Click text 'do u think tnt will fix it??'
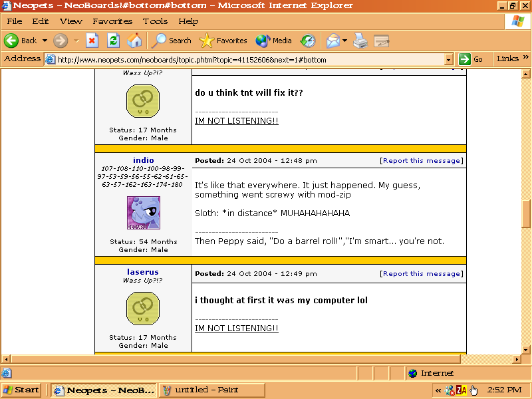Screen dimensions: 532x399 [249, 92]
